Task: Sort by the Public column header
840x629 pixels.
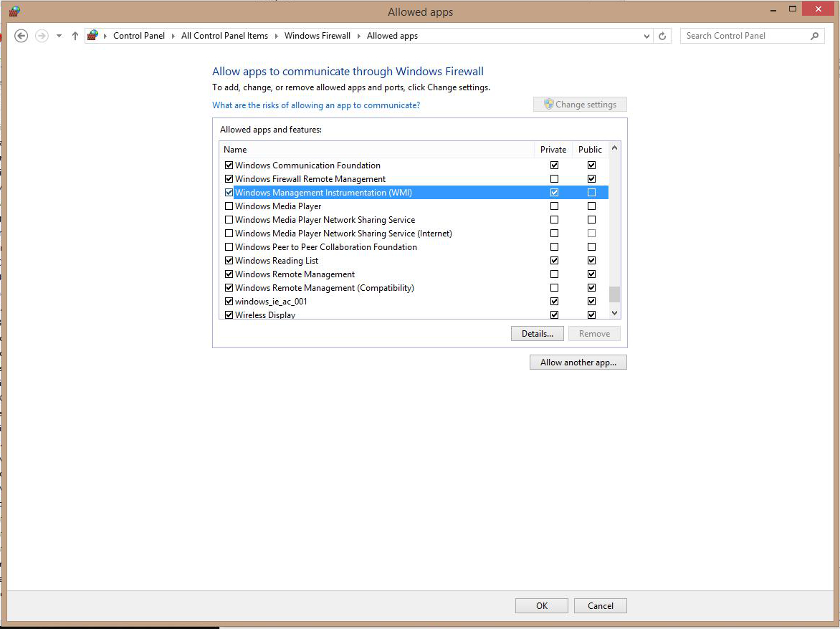Action: coord(590,149)
